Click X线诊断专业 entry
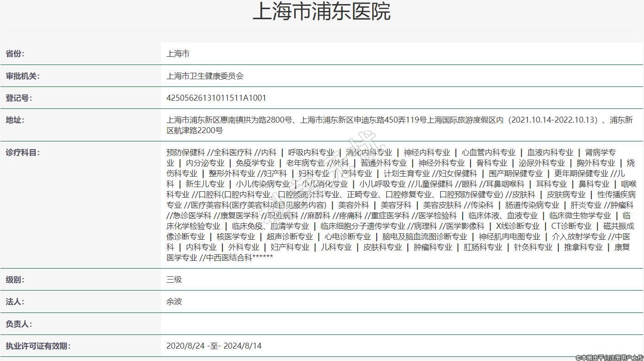This screenshot has width=644, height=361. pyautogui.click(x=518, y=226)
